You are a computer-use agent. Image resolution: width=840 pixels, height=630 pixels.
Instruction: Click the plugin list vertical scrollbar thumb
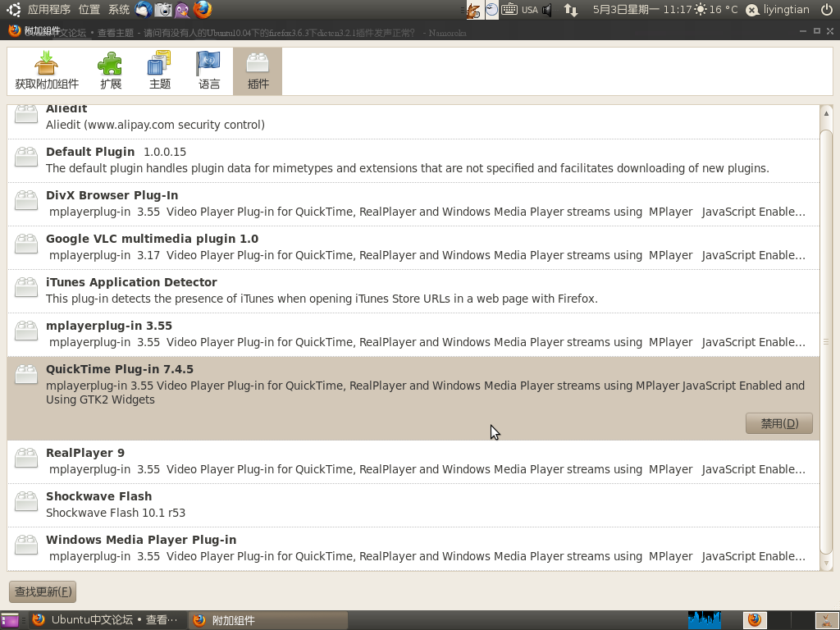(826, 342)
